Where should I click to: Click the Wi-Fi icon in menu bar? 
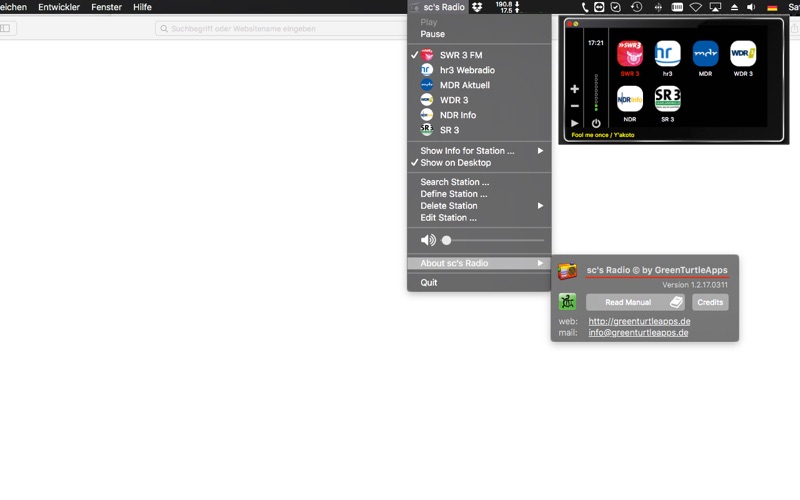(x=695, y=7)
